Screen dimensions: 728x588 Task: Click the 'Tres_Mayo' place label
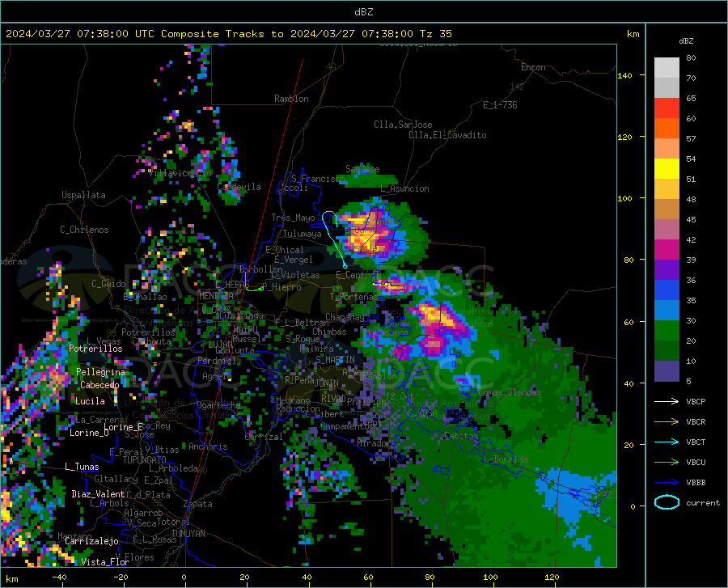pos(293,218)
